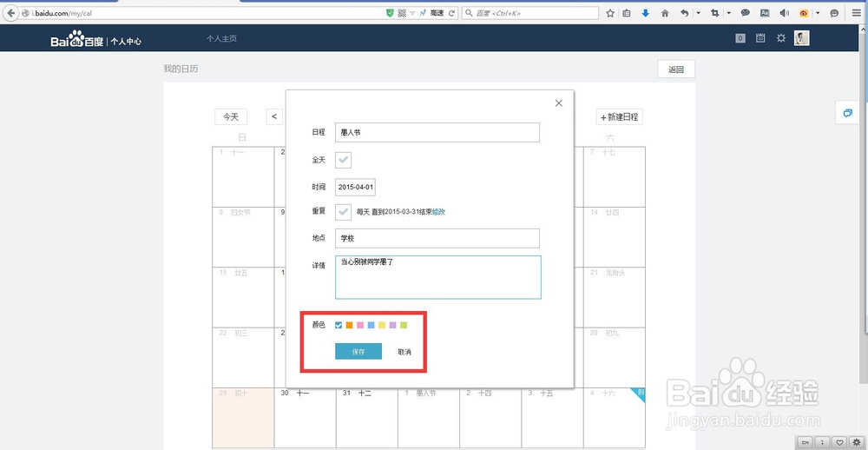Select calendar day 30 十一

[305, 418]
